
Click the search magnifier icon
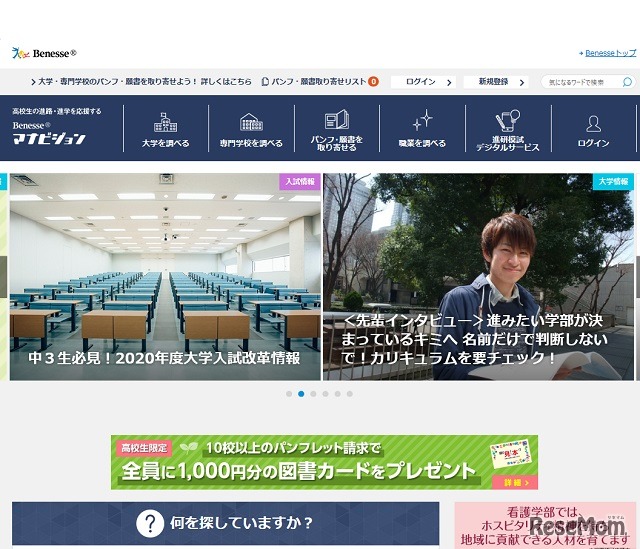coord(627,82)
